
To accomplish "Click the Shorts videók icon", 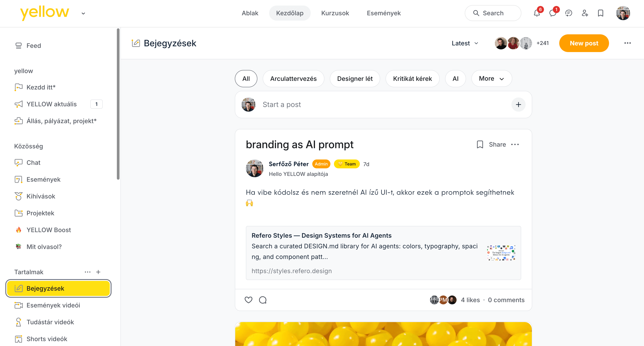I will click(19, 339).
